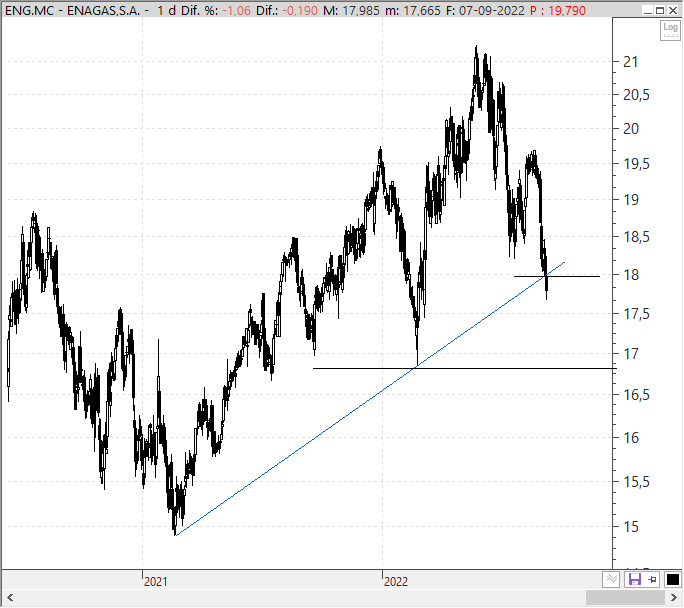Click the date 'F: 07-09-2022'
684x608 pixels.
point(485,10)
